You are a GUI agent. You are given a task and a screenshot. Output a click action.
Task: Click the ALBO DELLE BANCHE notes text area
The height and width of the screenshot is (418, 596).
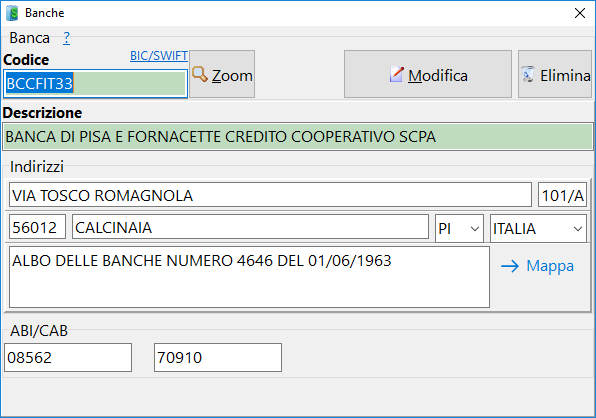[249, 277]
